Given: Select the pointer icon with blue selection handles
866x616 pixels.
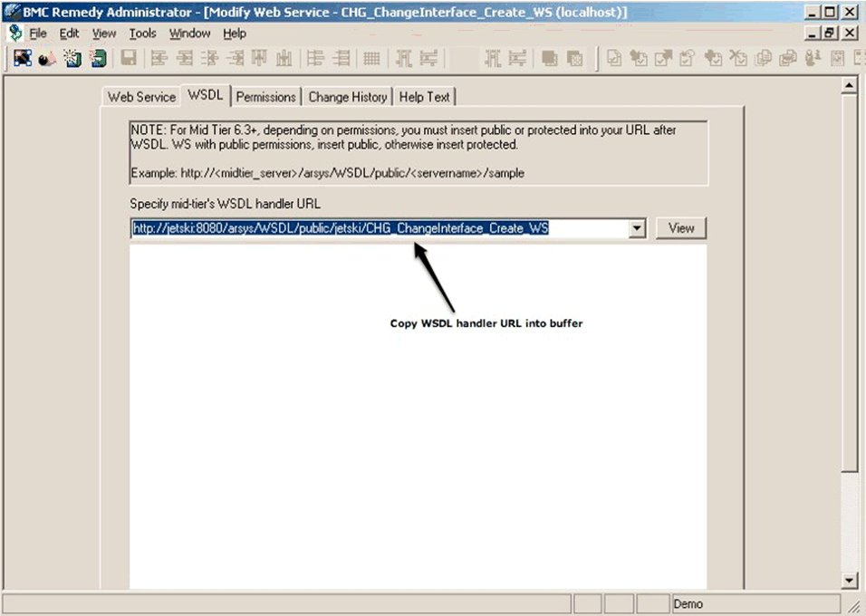Looking at the screenshot, I should coord(23,58).
